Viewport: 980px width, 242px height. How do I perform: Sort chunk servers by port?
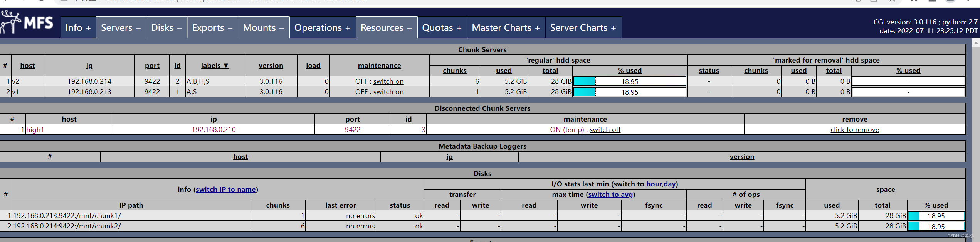(x=152, y=66)
